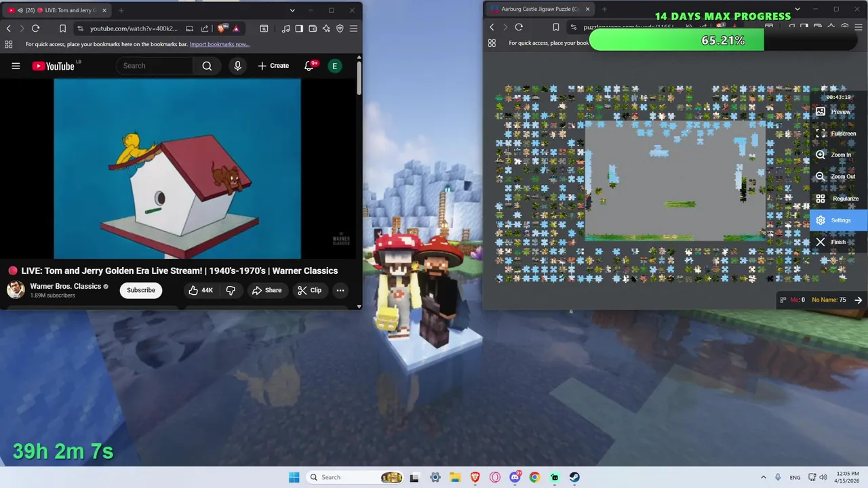Click the taskbar Search box

click(x=355, y=477)
